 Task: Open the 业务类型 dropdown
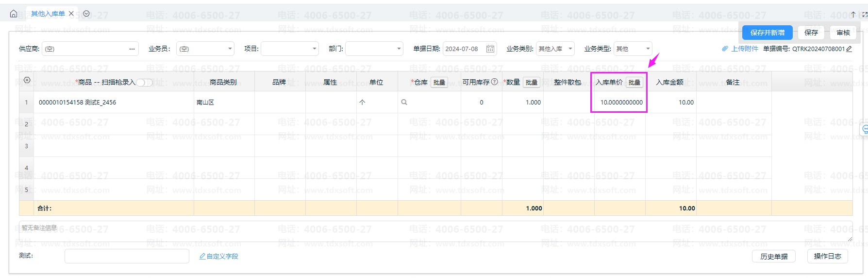648,49
